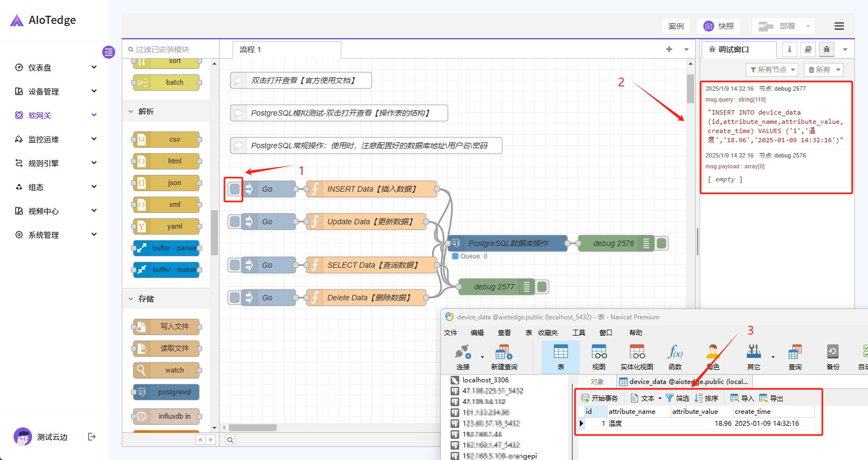Trigger the INSERT Data inject button
The height and width of the screenshot is (460, 868).
(235, 189)
